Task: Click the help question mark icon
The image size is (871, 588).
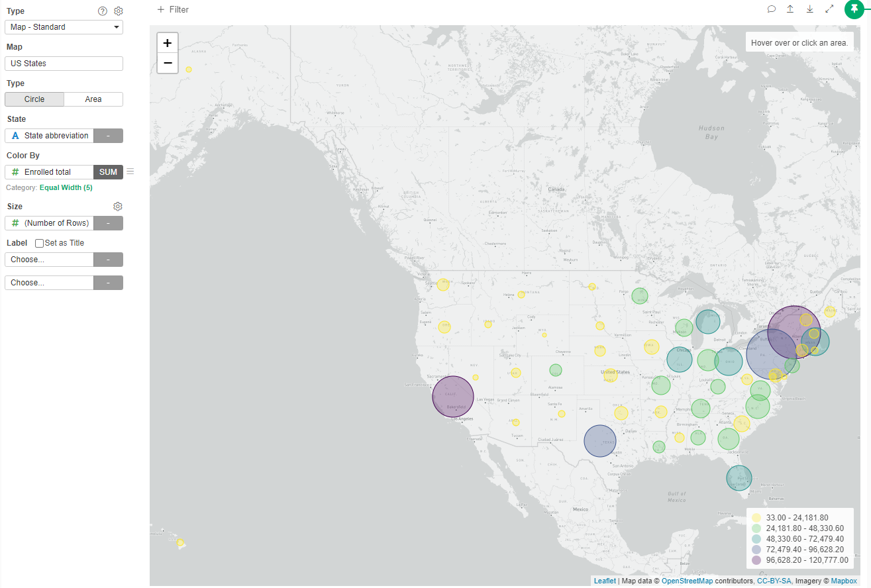Action: (102, 11)
